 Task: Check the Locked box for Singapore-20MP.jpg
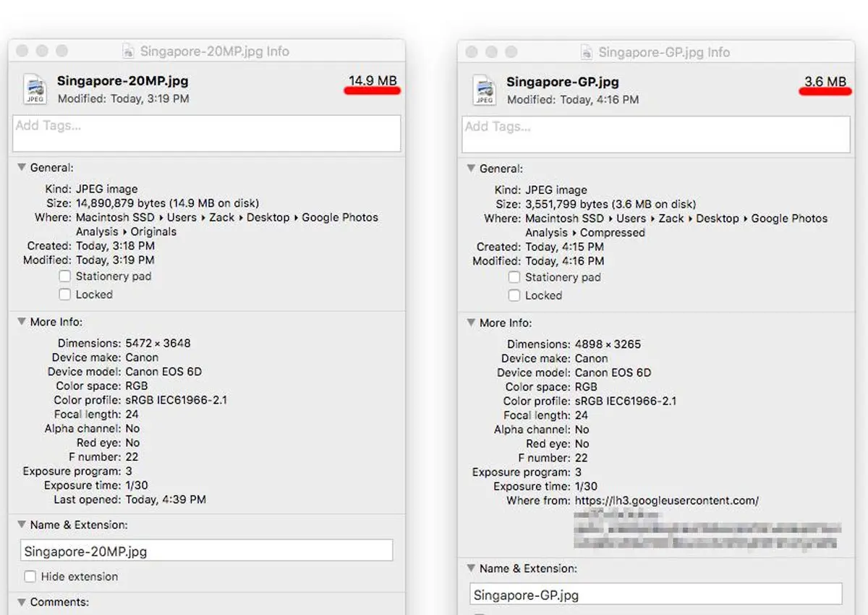pyautogui.click(x=65, y=294)
